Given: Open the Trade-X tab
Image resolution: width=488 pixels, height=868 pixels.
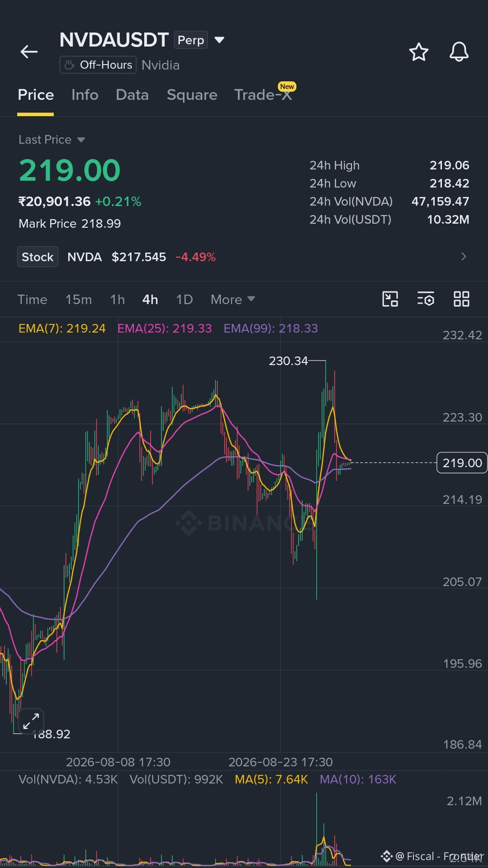Looking at the screenshot, I should (263, 95).
